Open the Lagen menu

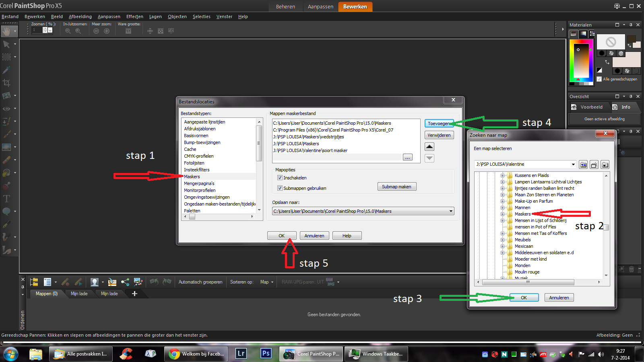(x=155, y=16)
